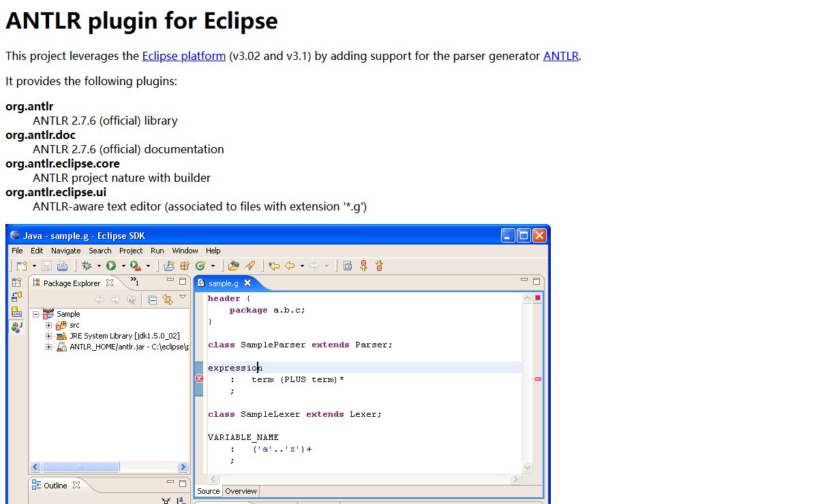The height and width of the screenshot is (504, 818).
Task: Open the Debug dropdown arrow
Action: click(99, 266)
